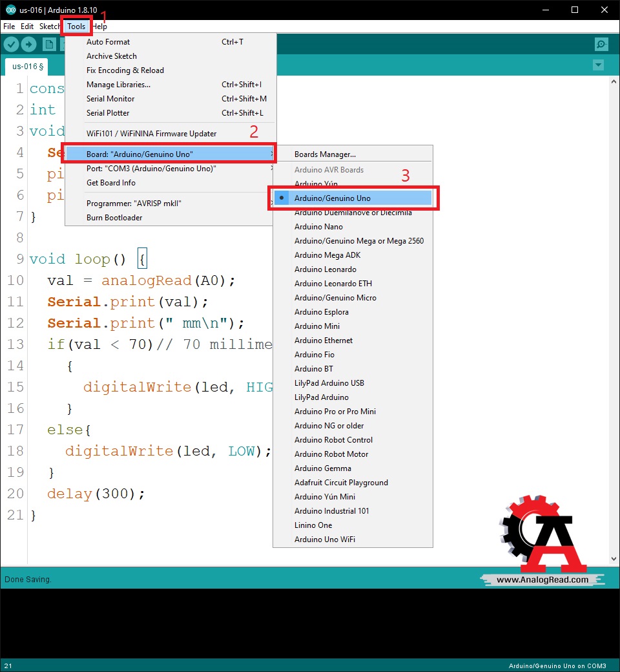Switch to the us-016 sketch tab
This screenshot has height=672, width=620.
coord(27,67)
